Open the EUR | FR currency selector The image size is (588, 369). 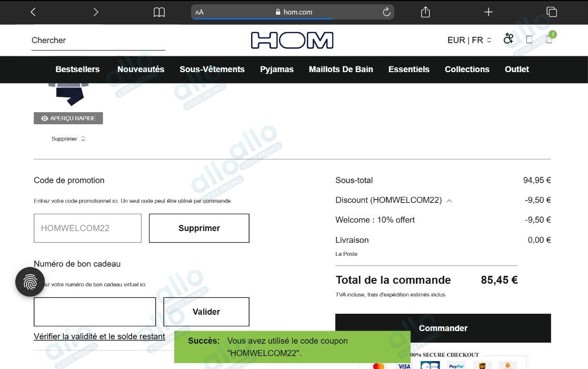pyautogui.click(x=469, y=40)
